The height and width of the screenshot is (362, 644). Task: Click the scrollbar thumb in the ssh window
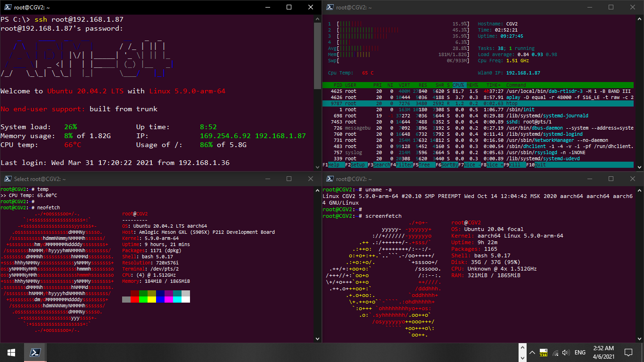click(x=317, y=57)
